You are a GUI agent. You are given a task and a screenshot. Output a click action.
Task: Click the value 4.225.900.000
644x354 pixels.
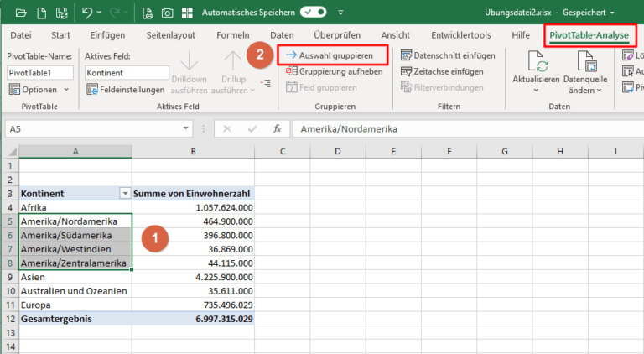(224, 277)
